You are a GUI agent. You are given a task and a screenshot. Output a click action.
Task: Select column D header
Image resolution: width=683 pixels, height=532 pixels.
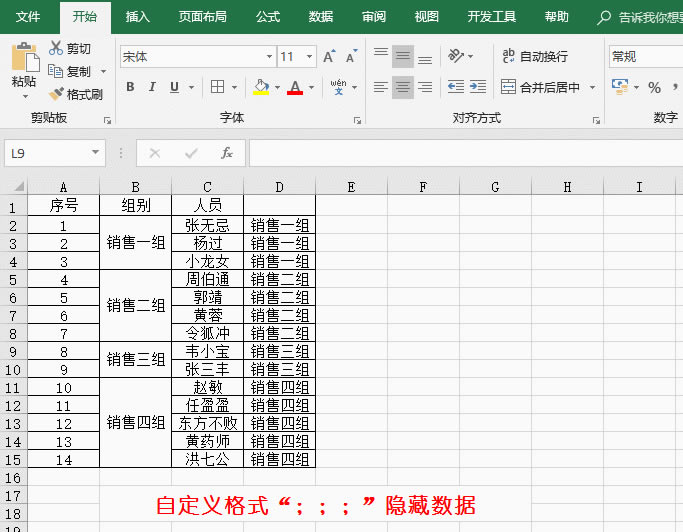pos(279,187)
